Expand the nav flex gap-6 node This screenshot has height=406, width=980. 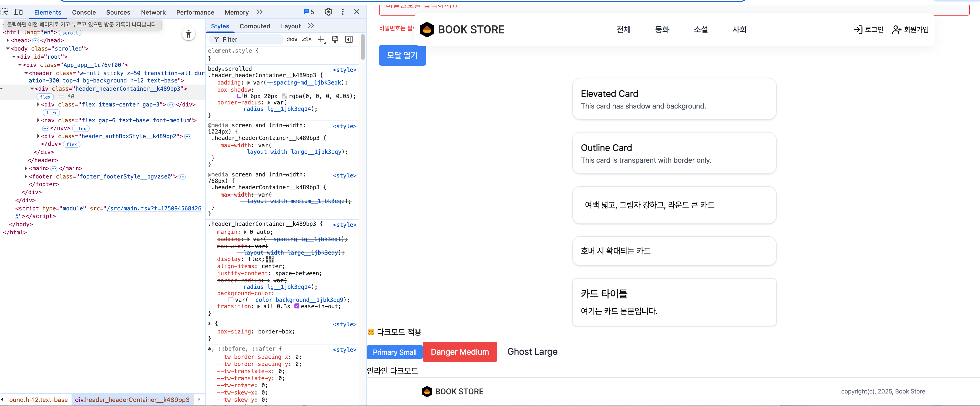click(38, 120)
